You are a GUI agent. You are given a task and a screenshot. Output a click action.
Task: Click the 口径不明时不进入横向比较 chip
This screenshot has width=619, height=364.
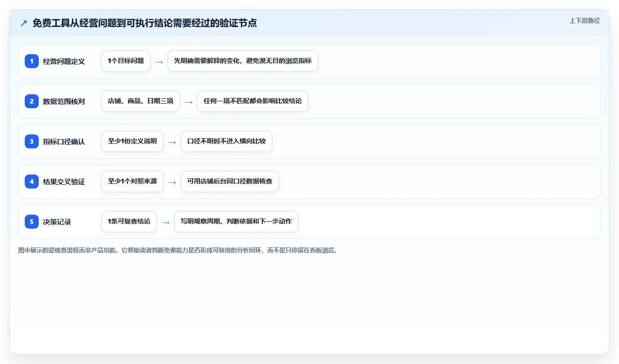pyautogui.click(x=227, y=141)
